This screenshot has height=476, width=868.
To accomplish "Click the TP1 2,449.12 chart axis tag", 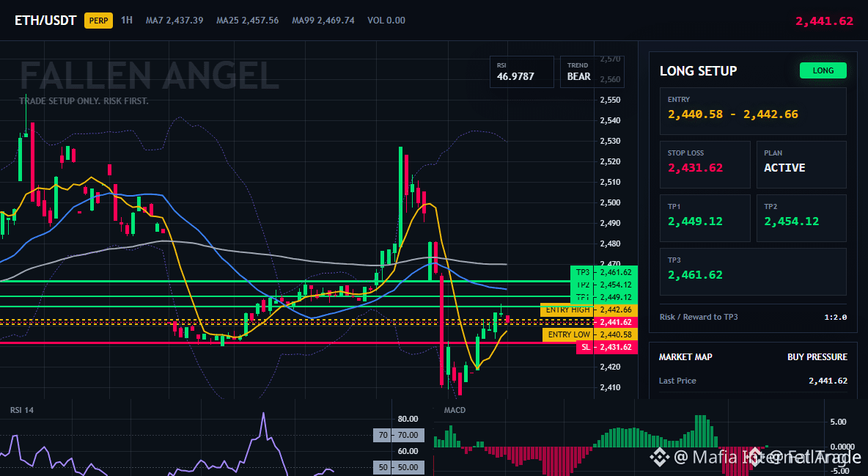I will pos(604,297).
